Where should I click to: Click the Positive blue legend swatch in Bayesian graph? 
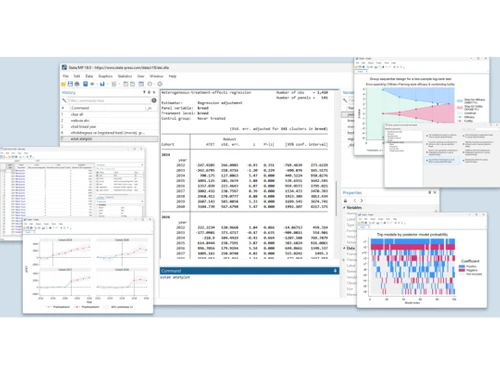coord(462,267)
